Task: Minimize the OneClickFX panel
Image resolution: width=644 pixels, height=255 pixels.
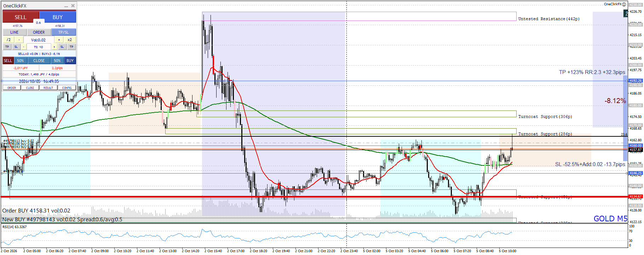Action: 66,6
